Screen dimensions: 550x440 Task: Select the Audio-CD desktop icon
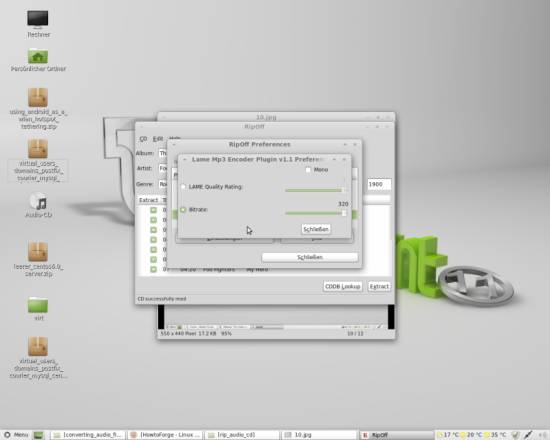(39, 202)
